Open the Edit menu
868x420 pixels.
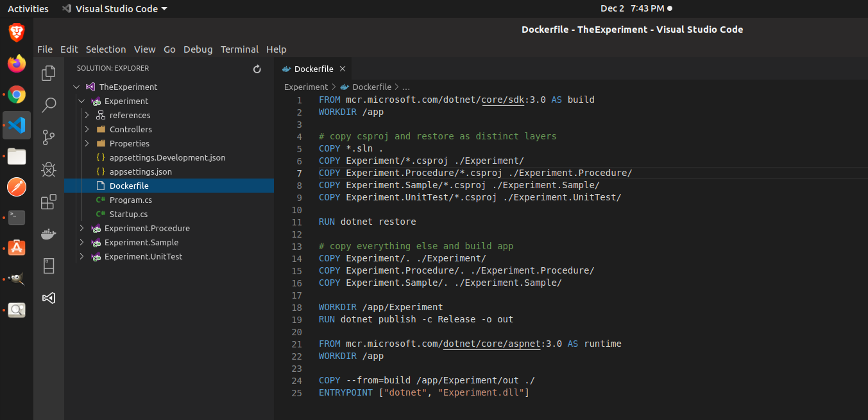coord(69,49)
